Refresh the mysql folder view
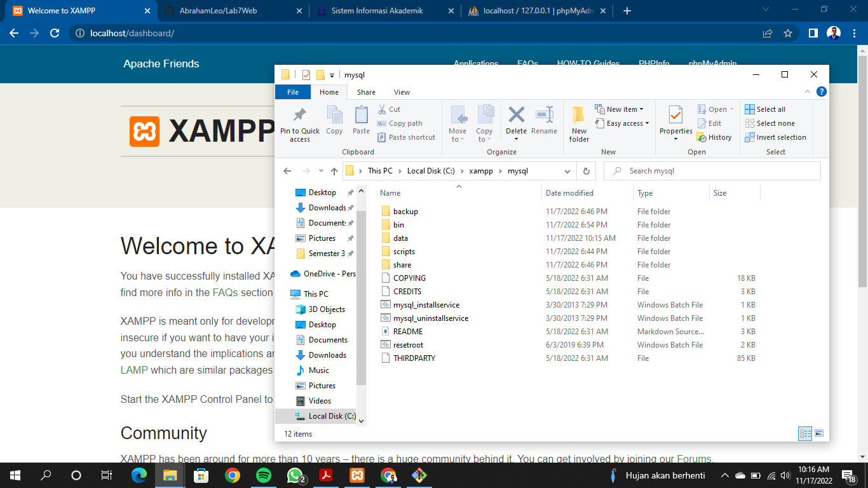 coord(586,171)
